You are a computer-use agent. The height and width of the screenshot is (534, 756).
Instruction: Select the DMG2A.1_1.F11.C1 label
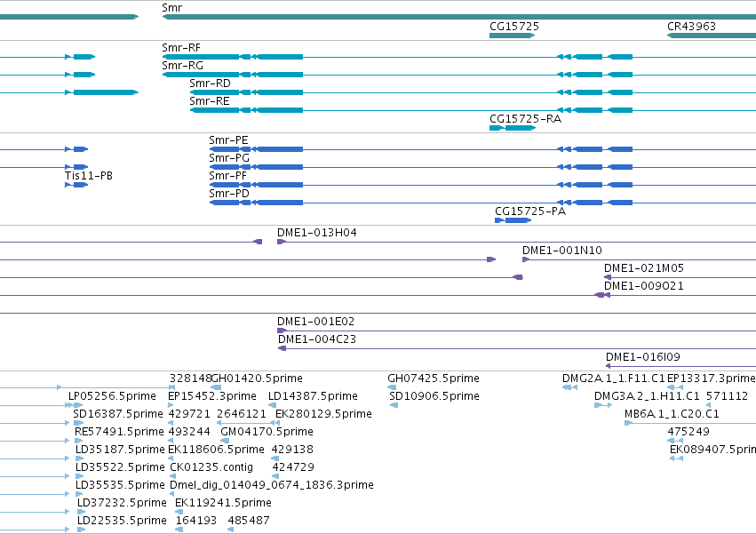click(x=614, y=379)
